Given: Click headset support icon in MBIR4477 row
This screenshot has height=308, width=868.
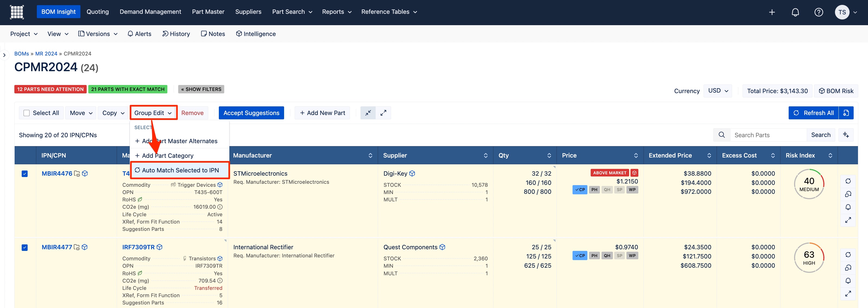Looking at the screenshot, I should (848, 268).
